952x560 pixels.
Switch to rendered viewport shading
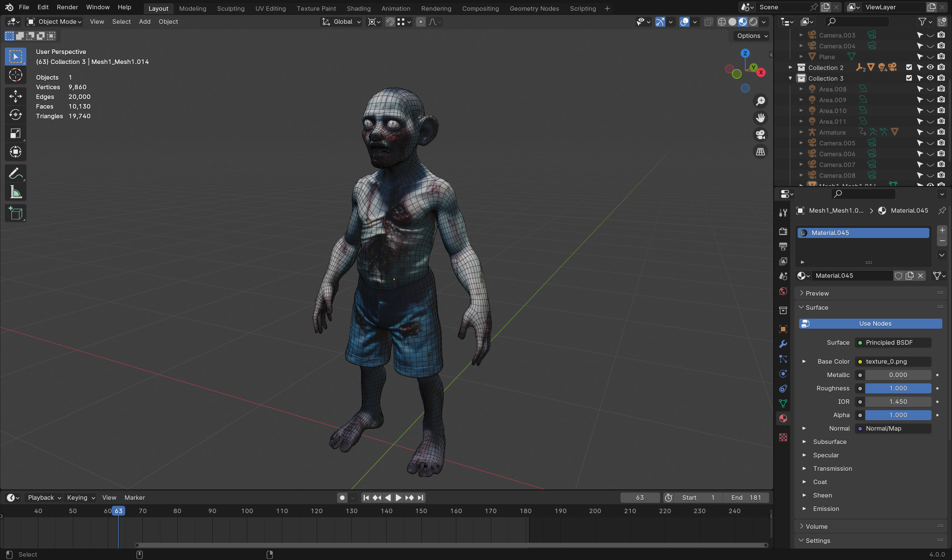pos(753,22)
